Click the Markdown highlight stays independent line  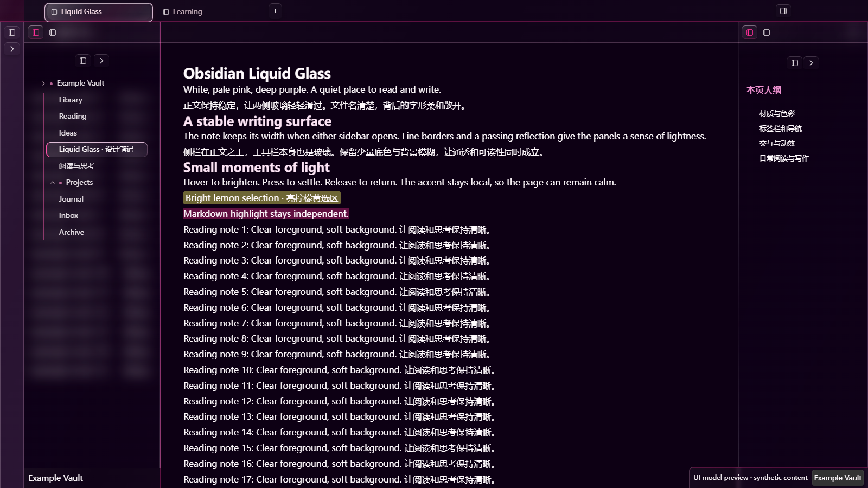coord(266,214)
